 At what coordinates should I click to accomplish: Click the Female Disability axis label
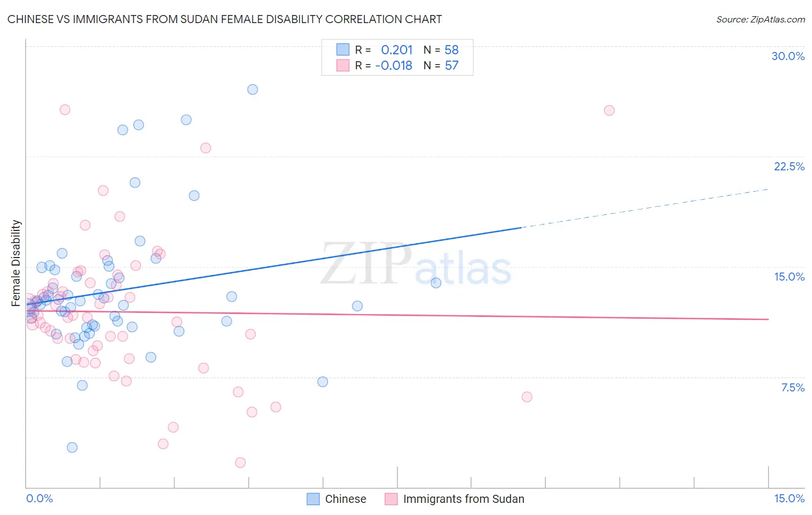click(x=16, y=263)
